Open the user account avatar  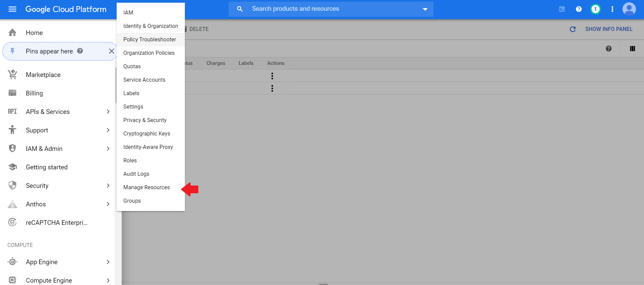point(629,9)
